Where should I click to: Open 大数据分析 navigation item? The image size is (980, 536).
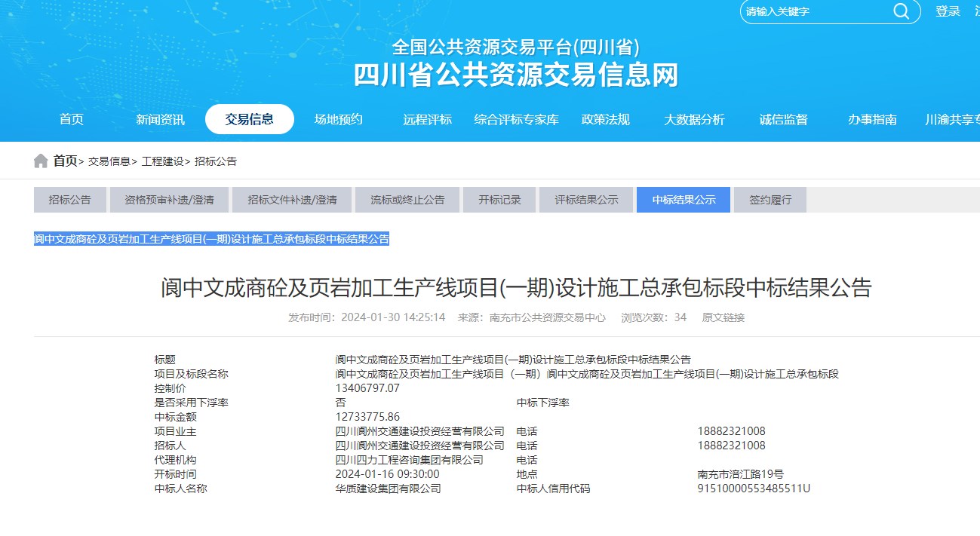[694, 119]
